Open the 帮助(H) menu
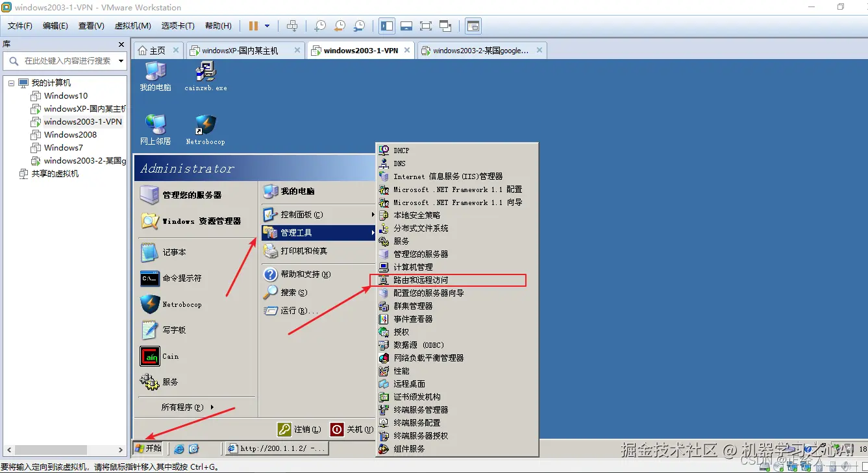This screenshot has width=868, height=473. tap(218, 26)
